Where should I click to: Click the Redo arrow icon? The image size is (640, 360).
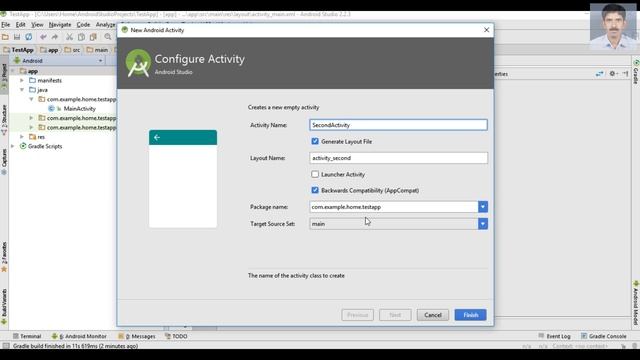click(55, 37)
